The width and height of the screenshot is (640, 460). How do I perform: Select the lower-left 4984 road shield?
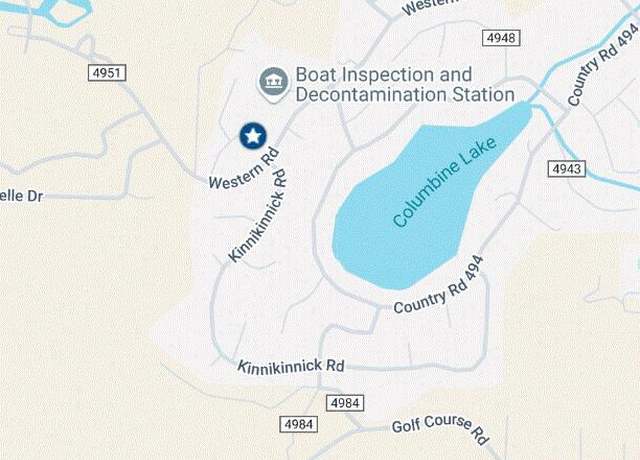coord(298,424)
